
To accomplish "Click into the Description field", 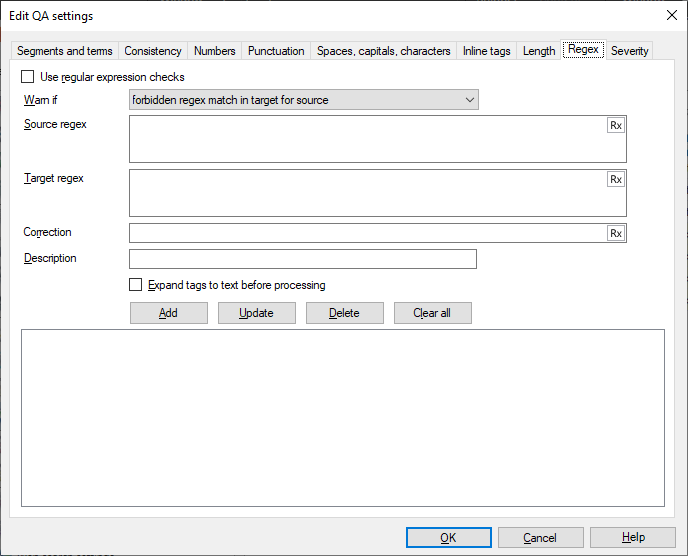I will (303, 259).
